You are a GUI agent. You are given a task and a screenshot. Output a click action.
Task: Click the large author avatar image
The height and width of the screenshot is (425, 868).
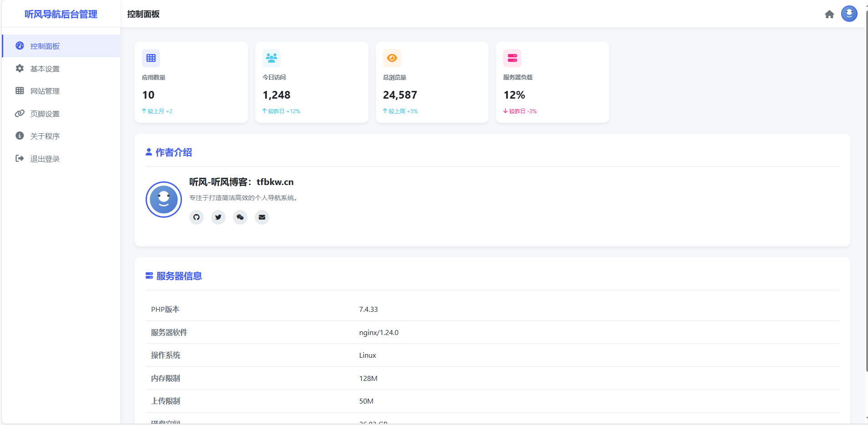click(164, 200)
